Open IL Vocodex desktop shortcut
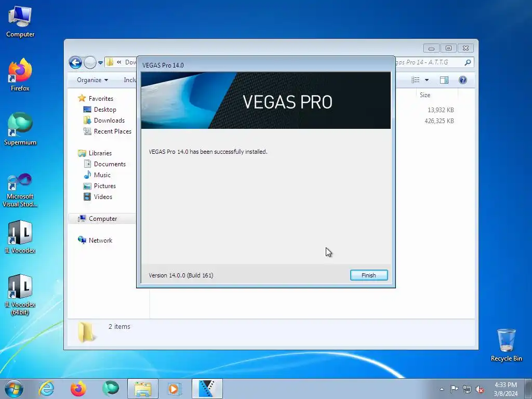The width and height of the screenshot is (532, 399). point(20,237)
